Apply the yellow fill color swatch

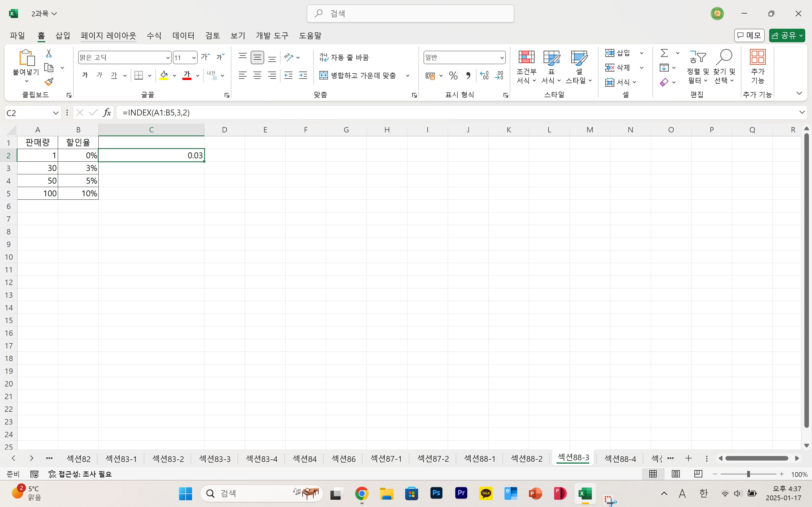coord(164,75)
